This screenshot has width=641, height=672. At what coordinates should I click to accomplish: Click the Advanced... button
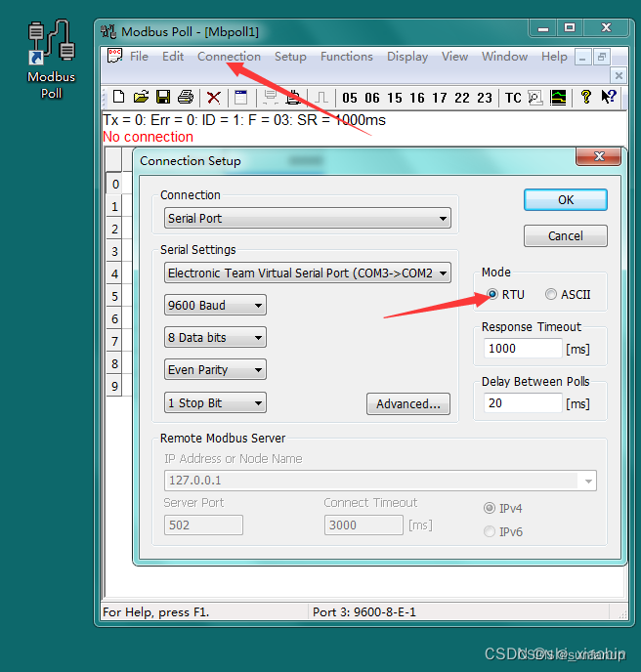click(x=408, y=403)
